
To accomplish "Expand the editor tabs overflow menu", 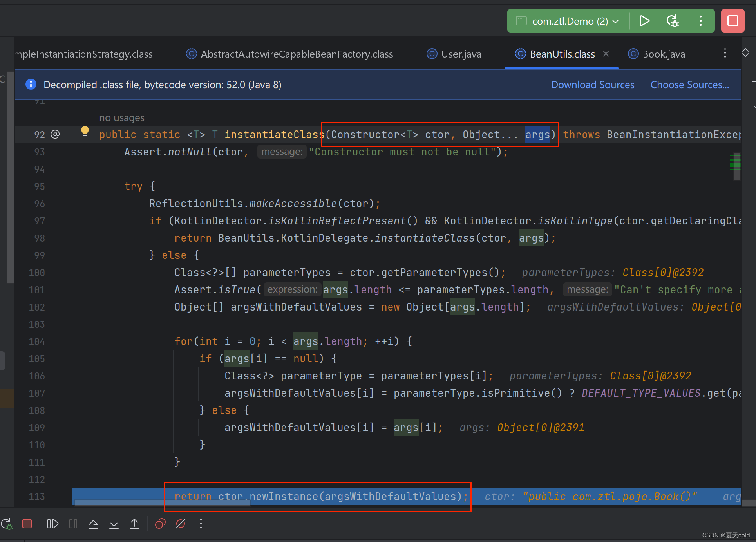I will (x=725, y=53).
